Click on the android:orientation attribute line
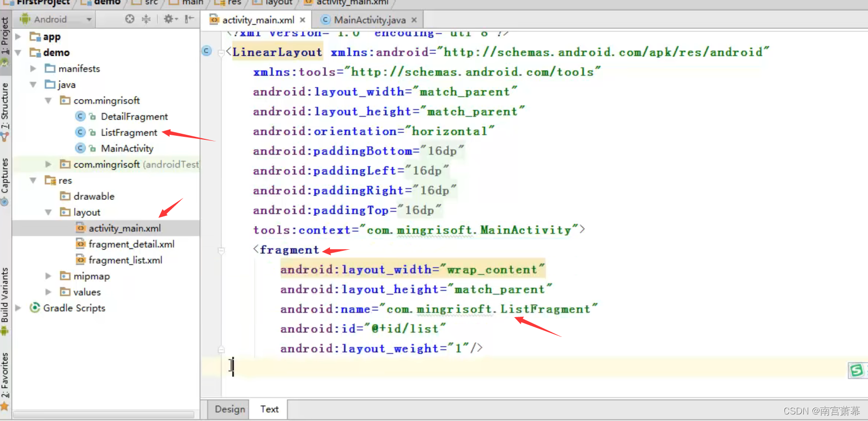 (374, 131)
